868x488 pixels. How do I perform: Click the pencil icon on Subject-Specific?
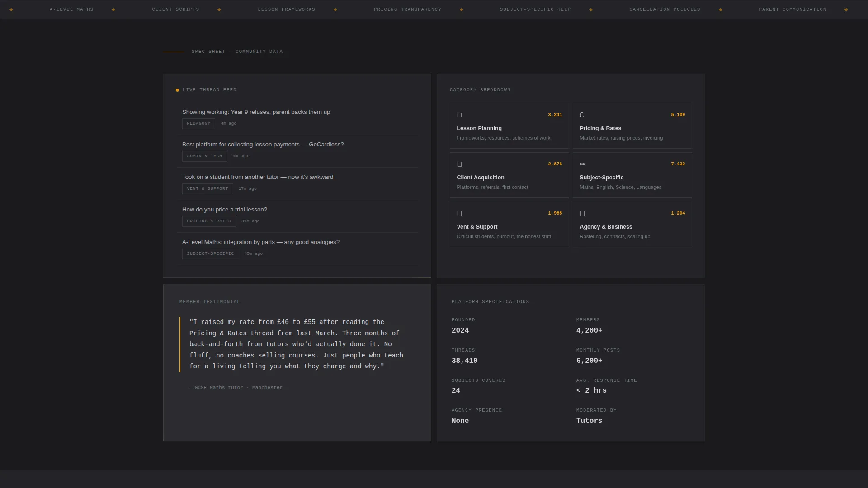point(582,164)
